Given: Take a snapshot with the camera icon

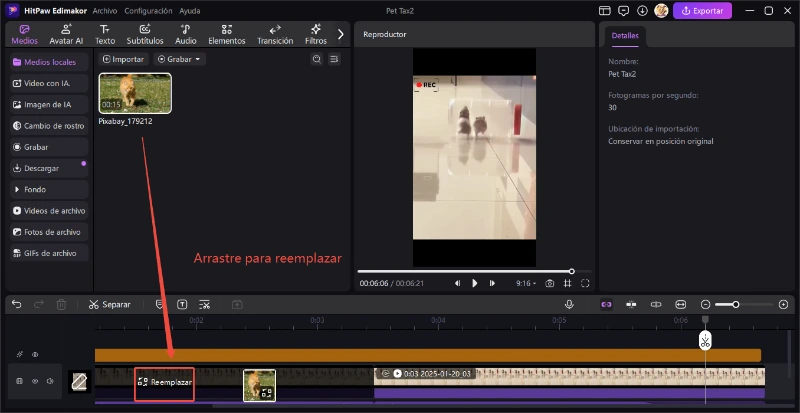Looking at the screenshot, I should point(549,283).
